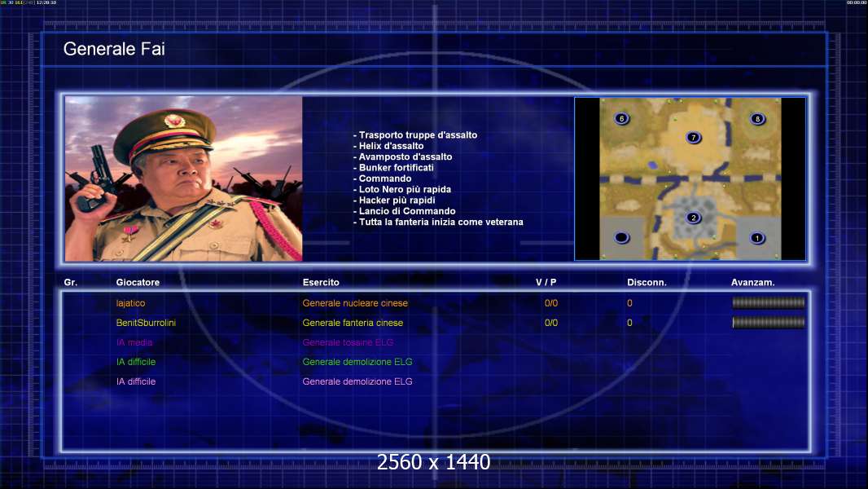Click start position marker 6 on minimap
Screen dimensions: 868x489
(621, 118)
